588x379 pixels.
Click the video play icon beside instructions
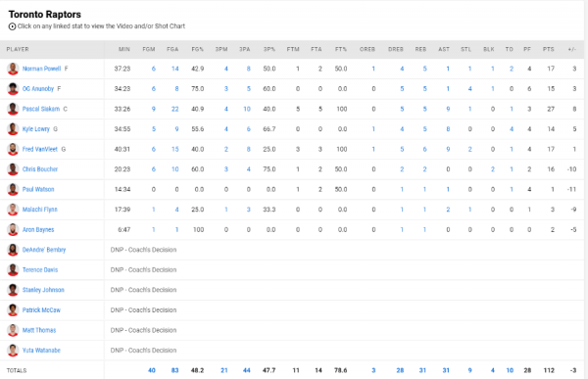pyautogui.click(x=12, y=26)
